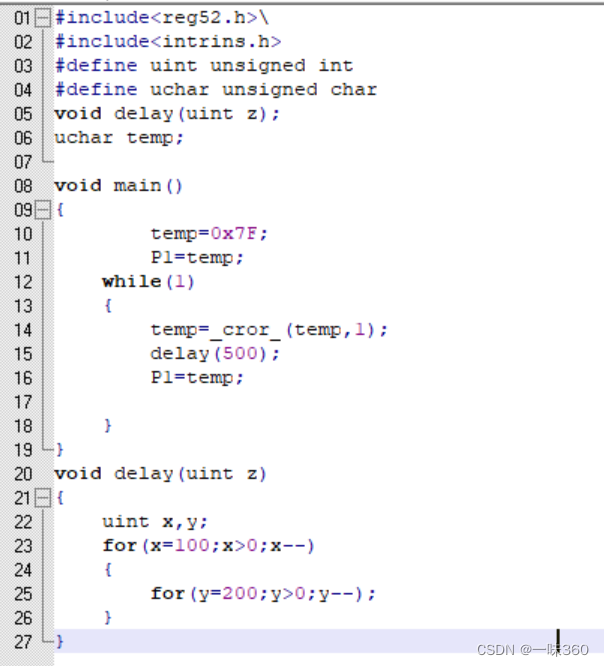Collapse the delay function fold at line 21
The image size is (604, 666).
(x=42, y=498)
